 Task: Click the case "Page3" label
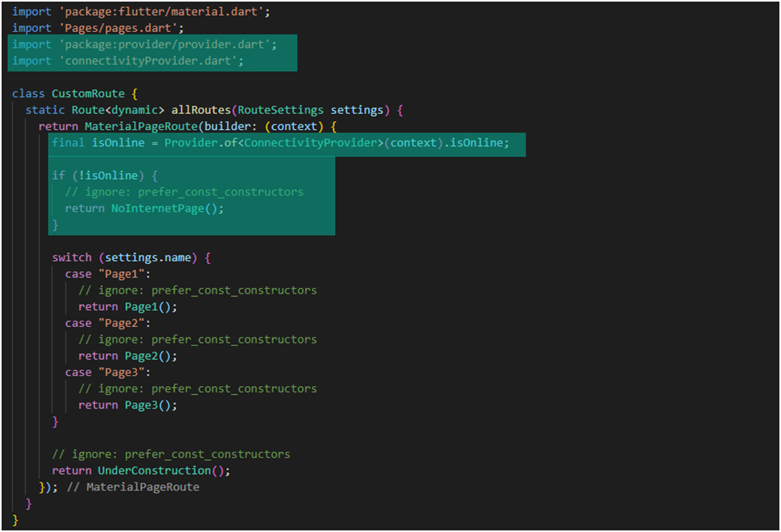(108, 372)
